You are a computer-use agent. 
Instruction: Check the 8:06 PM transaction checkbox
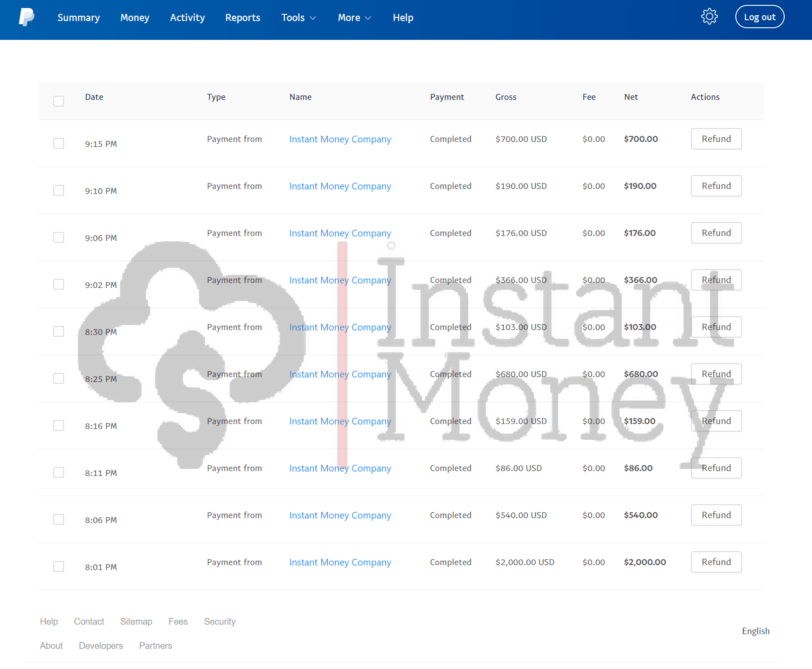click(59, 519)
